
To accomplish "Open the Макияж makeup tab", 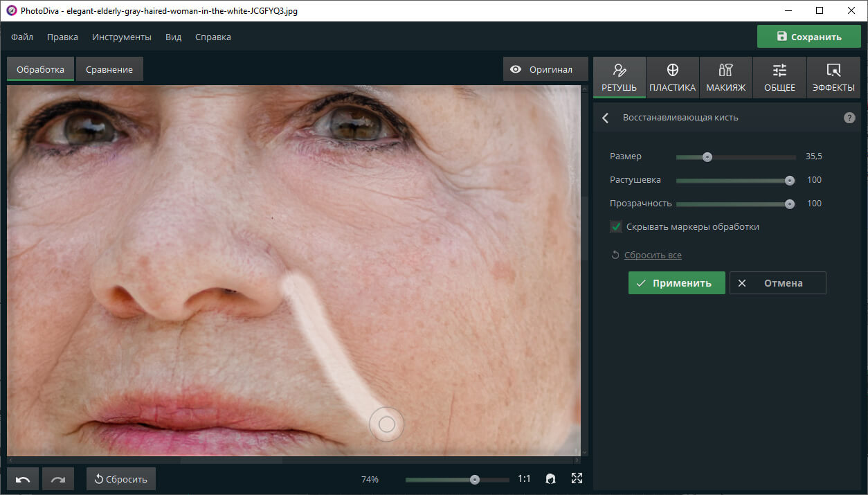I will [725, 78].
